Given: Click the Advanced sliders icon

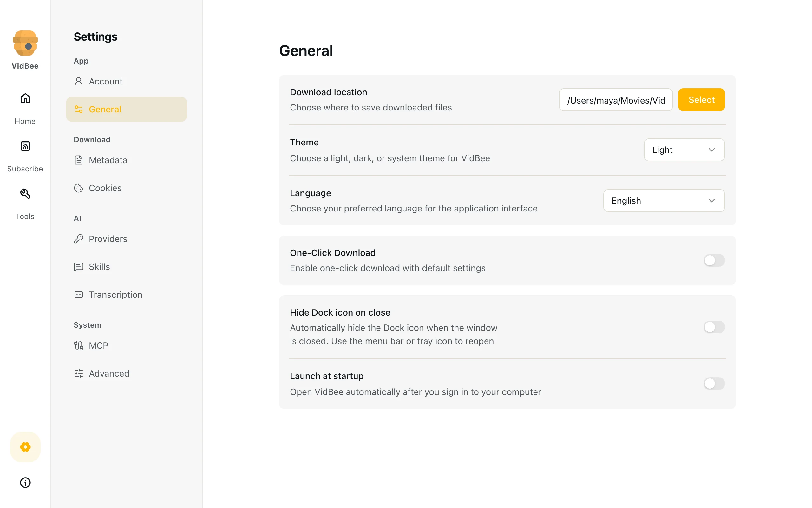Looking at the screenshot, I should point(79,373).
